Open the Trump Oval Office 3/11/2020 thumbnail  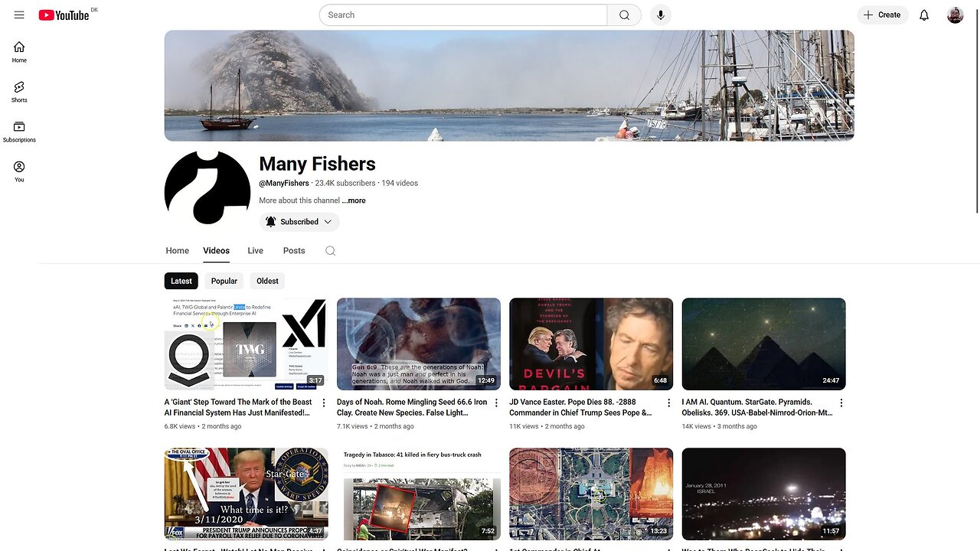coord(246,494)
